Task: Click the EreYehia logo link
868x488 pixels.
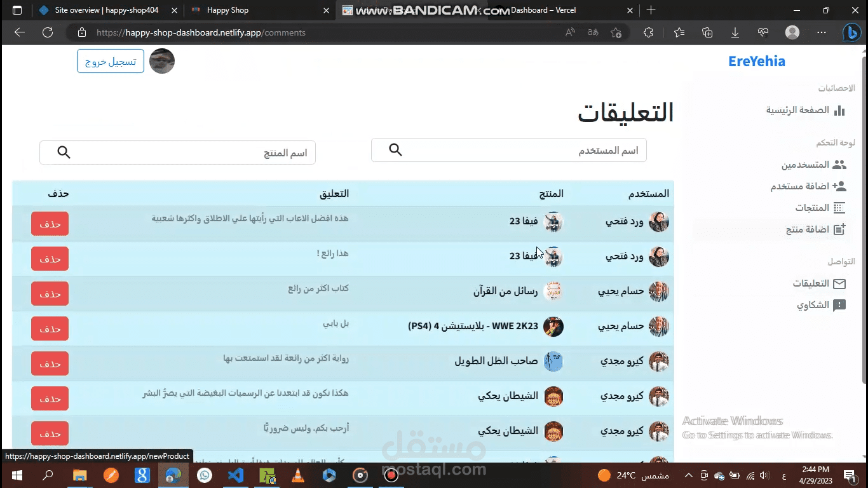Action: coord(757,62)
